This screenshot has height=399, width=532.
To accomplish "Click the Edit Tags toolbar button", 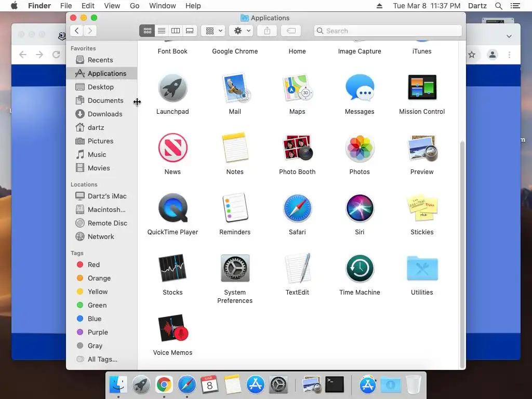I will [291, 31].
